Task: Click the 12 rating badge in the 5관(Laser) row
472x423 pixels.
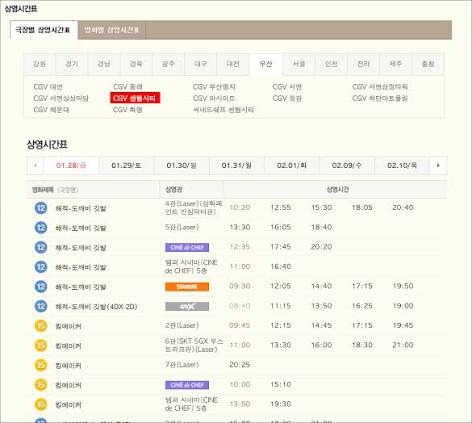Action: [41, 228]
